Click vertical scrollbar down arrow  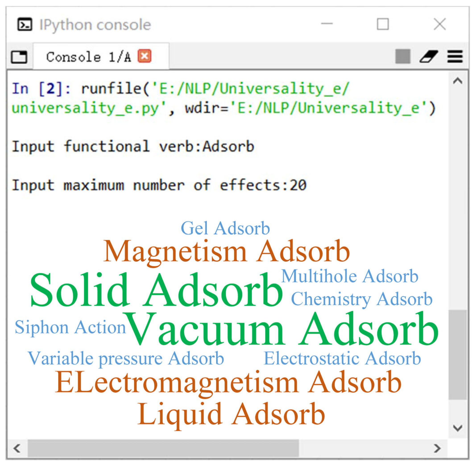458,428
